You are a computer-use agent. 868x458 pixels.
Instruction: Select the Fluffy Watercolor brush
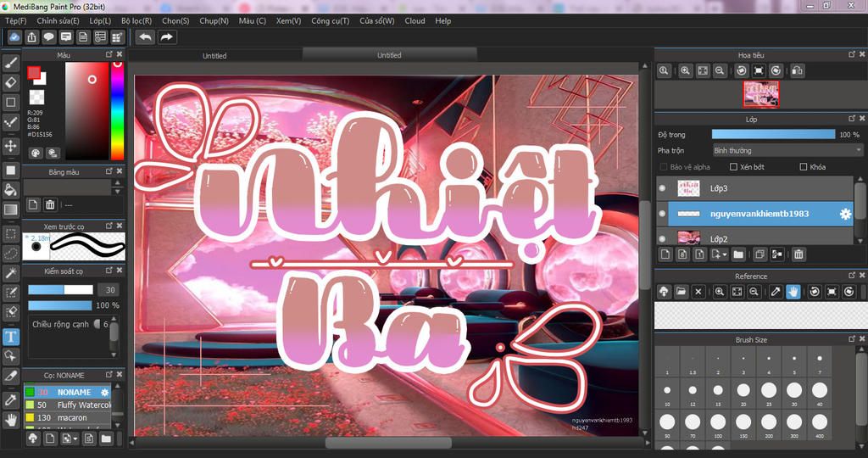pos(67,405)
